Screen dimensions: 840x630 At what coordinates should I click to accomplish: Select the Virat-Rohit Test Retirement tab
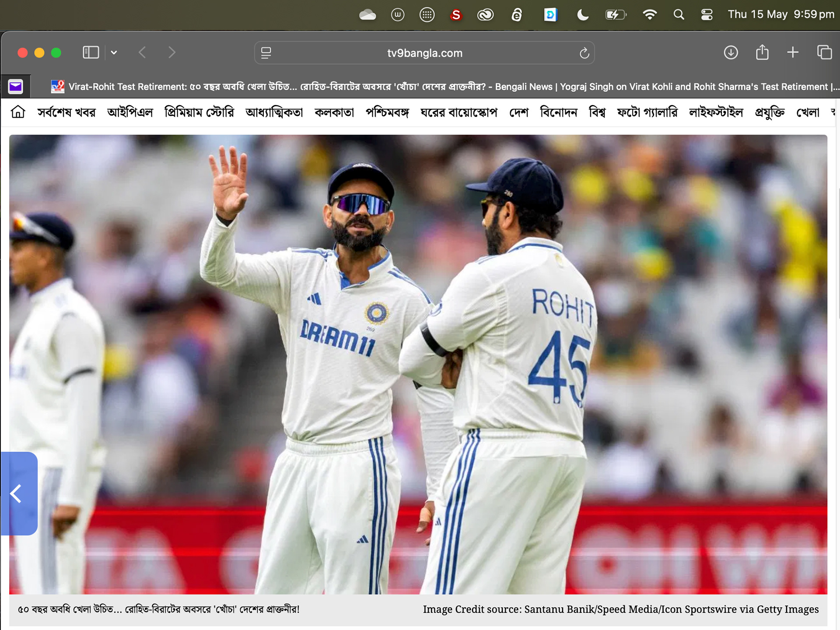[x=437, y=87]
